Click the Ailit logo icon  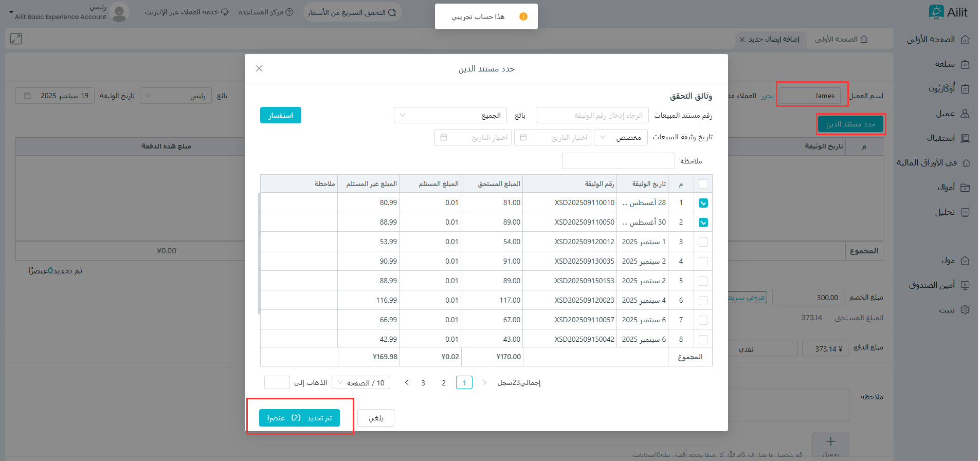pyautogui.click(x=936, y=12)
